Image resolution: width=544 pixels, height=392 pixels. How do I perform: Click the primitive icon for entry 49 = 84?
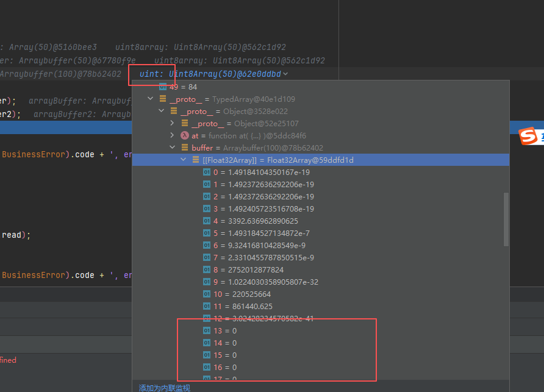tap(163, 87)
